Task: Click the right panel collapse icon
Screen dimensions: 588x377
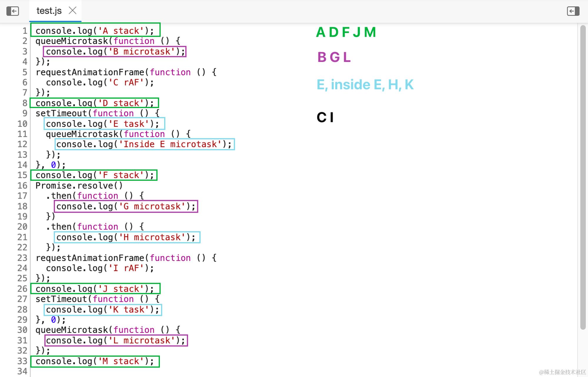Action: point(573,11)
